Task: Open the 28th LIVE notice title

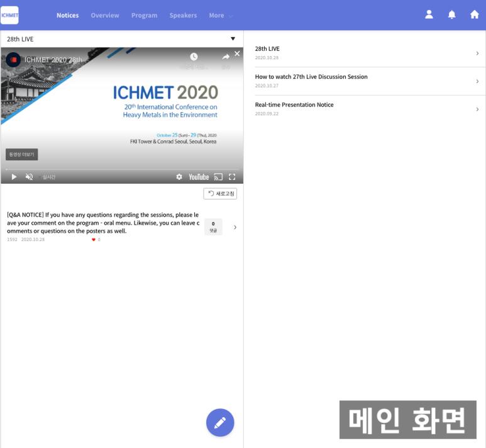Action: [x=267, y=48]
